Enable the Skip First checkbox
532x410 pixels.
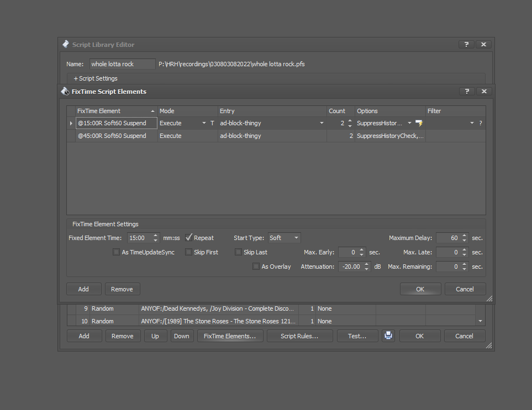189,252
